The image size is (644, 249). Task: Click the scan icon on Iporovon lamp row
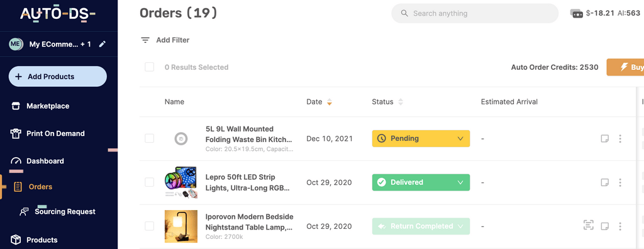tap(589, 224)
